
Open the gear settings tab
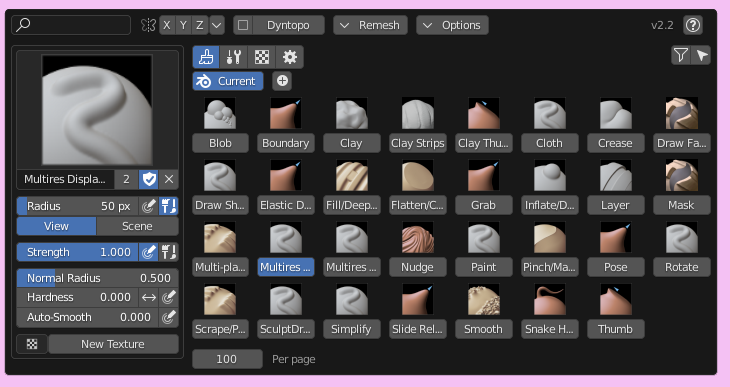290,57
